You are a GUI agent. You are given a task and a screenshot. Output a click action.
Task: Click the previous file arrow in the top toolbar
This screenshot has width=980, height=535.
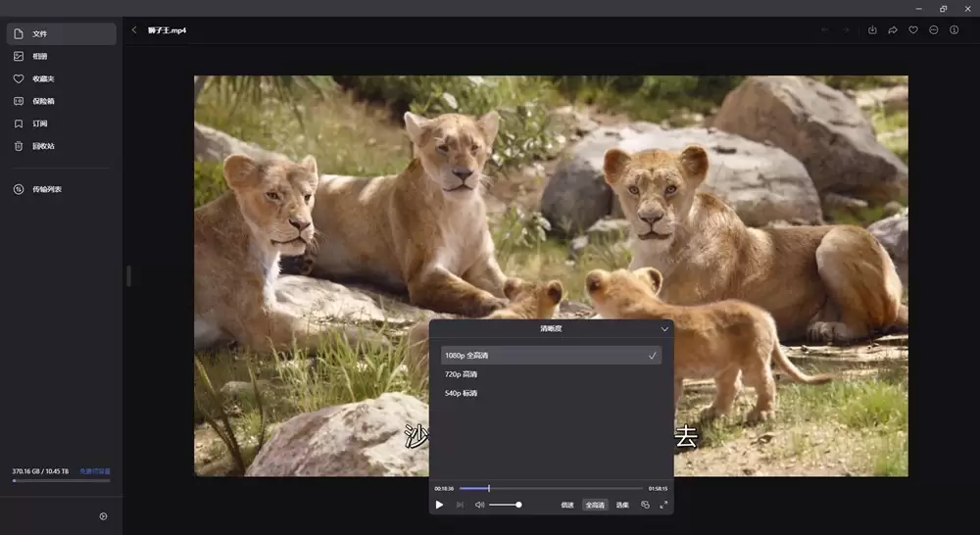point(825,30)
